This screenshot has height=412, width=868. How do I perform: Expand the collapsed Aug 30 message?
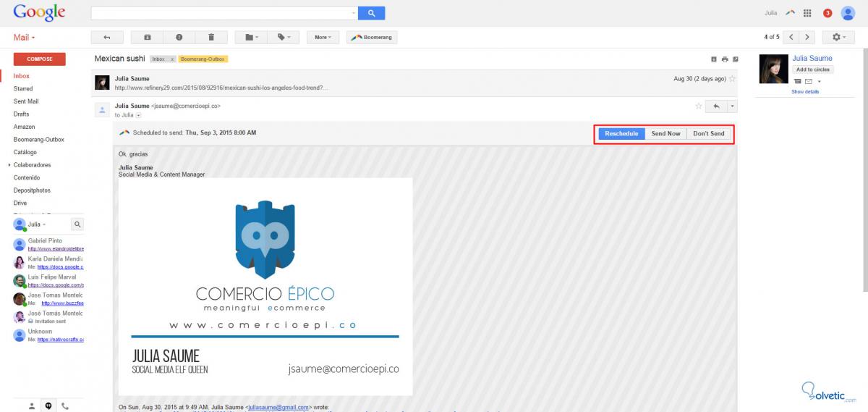pyautogui.click(x=415, y=82)
